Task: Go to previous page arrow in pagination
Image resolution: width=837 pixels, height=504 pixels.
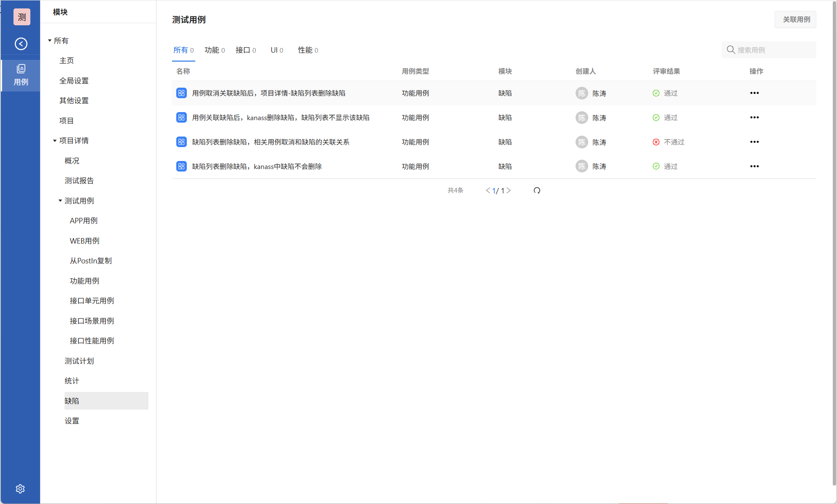Action: [488, 190]
